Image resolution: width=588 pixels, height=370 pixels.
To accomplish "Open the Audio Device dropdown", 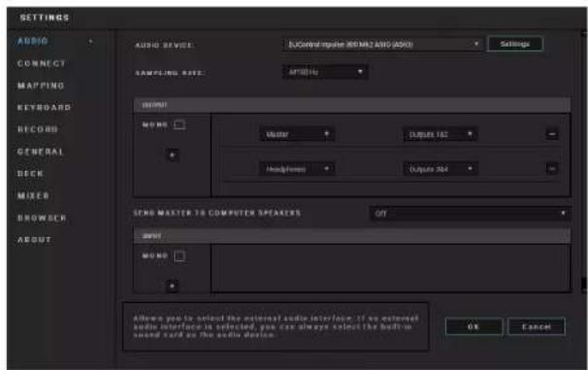I will click(381, 45).
